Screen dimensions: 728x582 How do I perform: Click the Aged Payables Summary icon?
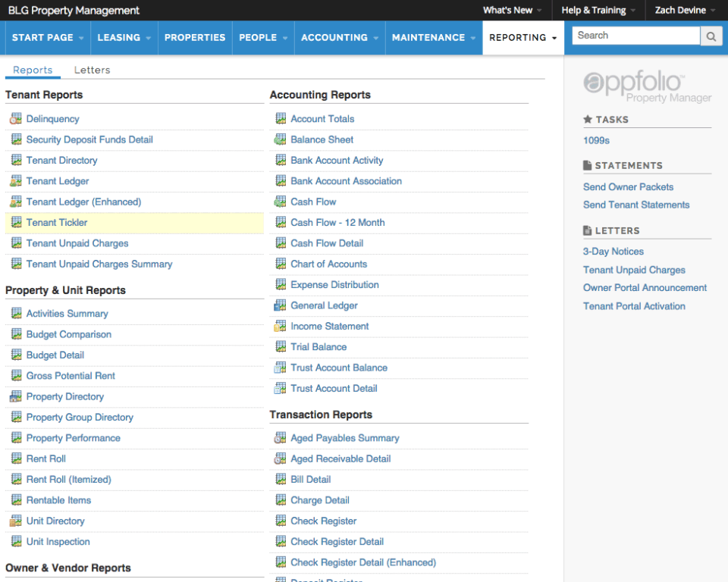280,438
